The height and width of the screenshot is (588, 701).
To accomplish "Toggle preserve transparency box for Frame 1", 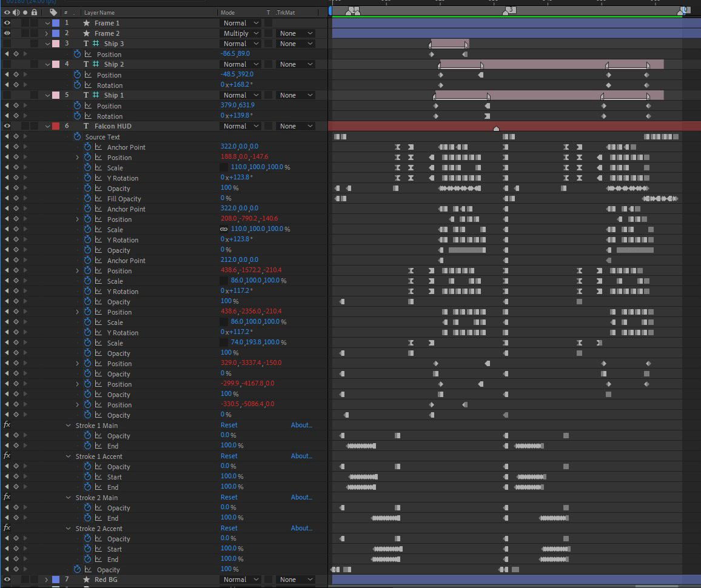I will tap(268, 23).
